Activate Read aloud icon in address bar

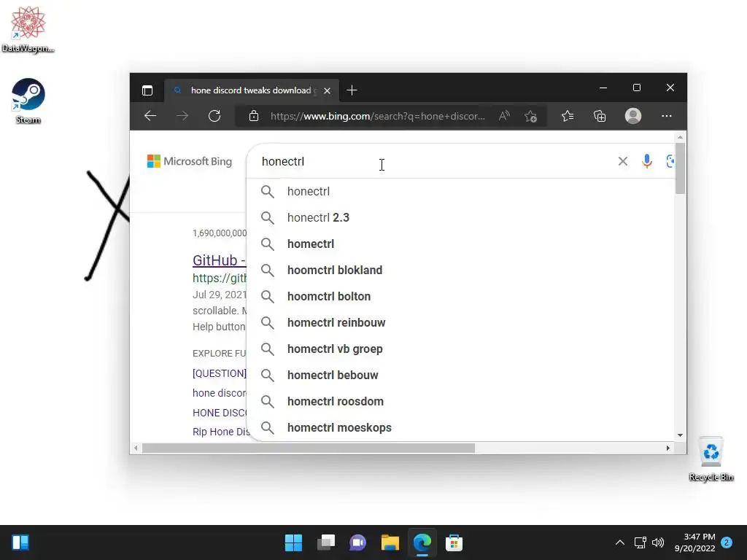pyautogui.click(x=504, y=116)
